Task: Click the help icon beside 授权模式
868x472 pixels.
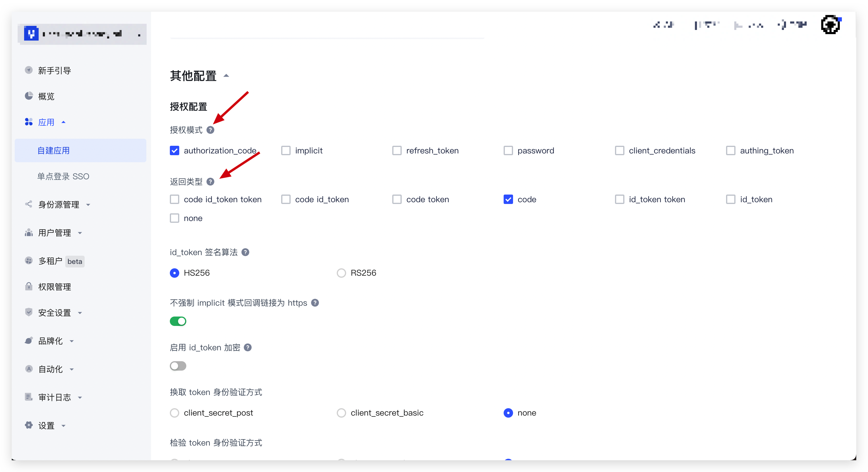Action: [x=211, y=130]
